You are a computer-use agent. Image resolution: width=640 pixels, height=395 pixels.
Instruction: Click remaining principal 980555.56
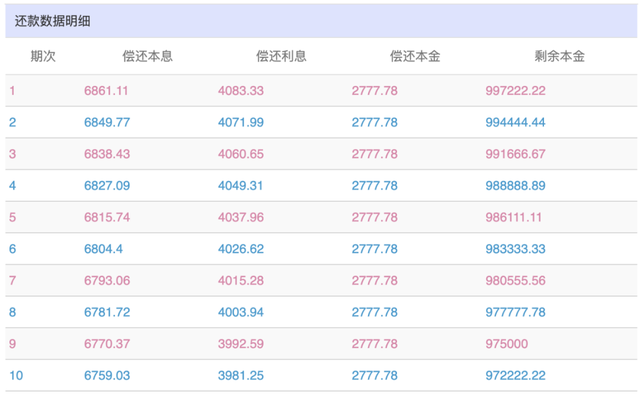tap(516, 280)
